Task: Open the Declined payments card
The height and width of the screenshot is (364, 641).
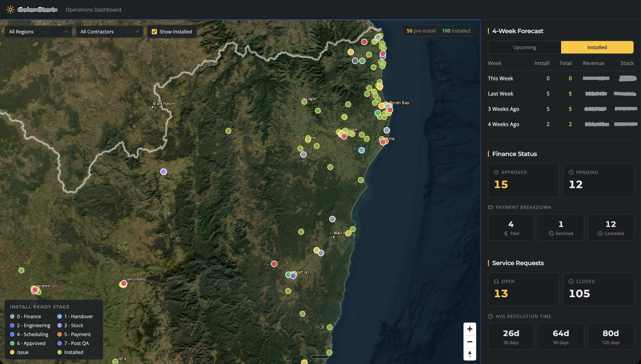Action: pyautogui.click(x=561, y=227)
